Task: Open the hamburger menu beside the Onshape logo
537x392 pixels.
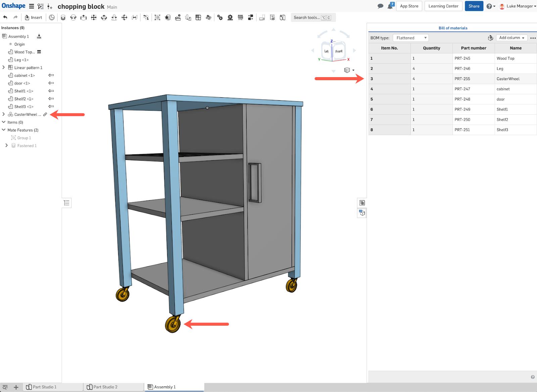Action: coord(31,6)
